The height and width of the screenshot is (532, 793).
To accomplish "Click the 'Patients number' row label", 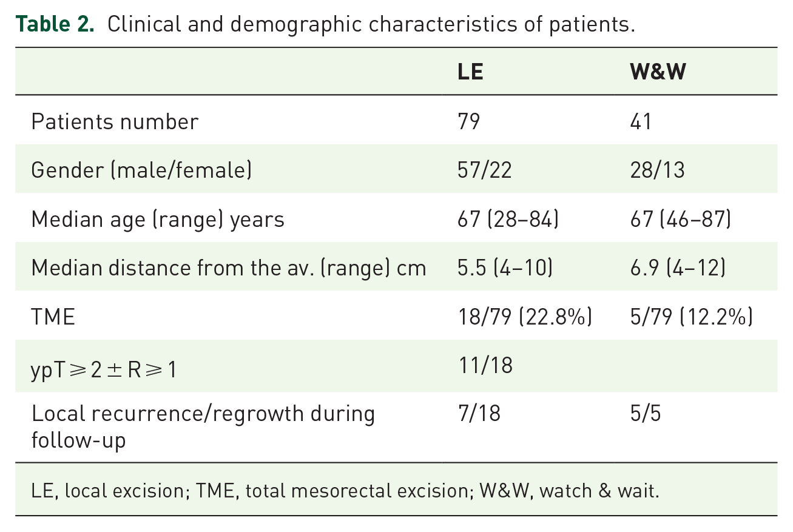I will click(x=115, y=121).
